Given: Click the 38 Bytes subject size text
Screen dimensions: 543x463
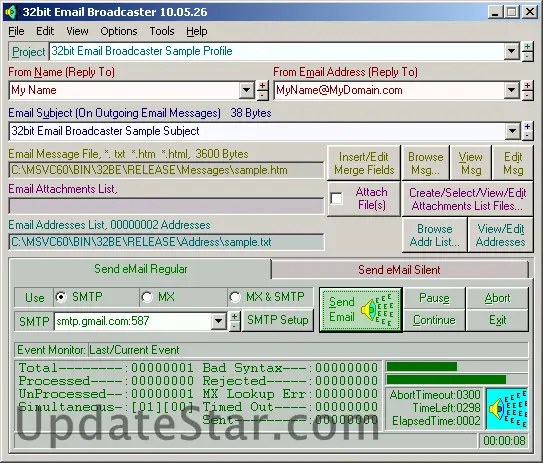Looking at the screenshot, I should tap(251, 113).
